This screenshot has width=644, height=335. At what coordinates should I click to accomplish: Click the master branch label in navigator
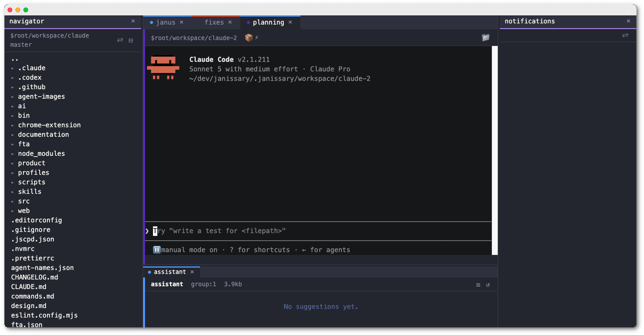[21, 45]
